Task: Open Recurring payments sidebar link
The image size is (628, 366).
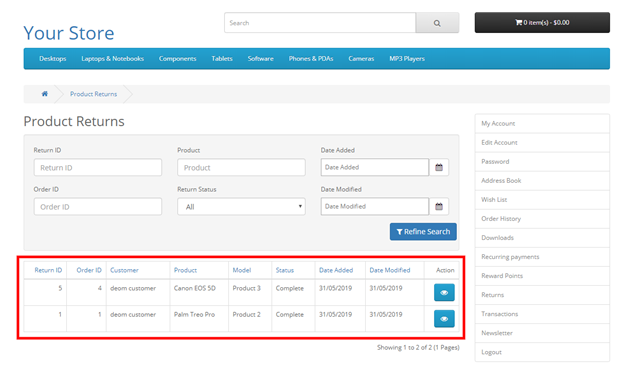Action: click(x=542, y=257)
